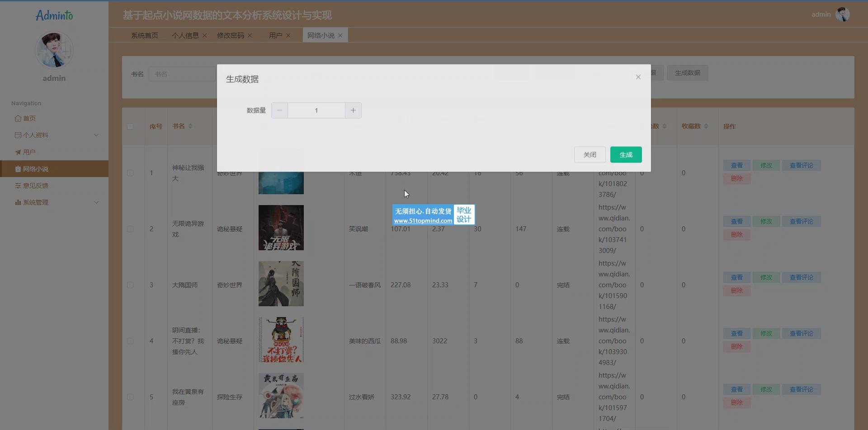Screen dimensions: 868x430
Task: Check the checkbox for row 2 无限诡异游戏
Action: 130,229
